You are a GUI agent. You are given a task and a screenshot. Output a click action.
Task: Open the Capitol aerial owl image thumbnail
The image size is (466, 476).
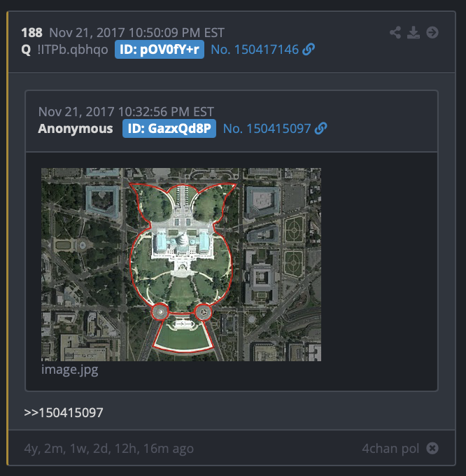[x=181, y=265]
